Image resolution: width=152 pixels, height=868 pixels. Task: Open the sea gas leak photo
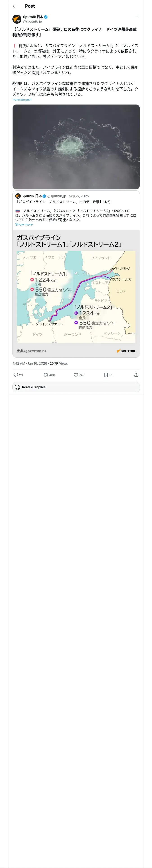[76, 146]
